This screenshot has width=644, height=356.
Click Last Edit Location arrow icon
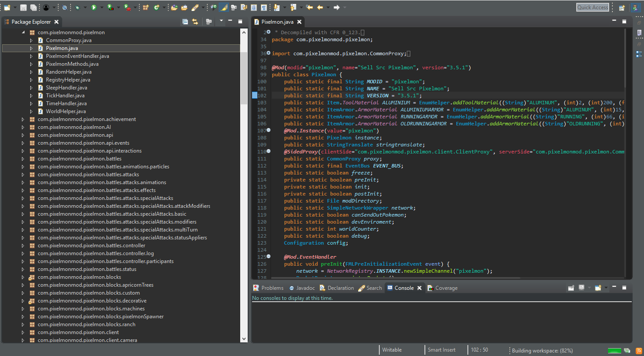[310, 7]
